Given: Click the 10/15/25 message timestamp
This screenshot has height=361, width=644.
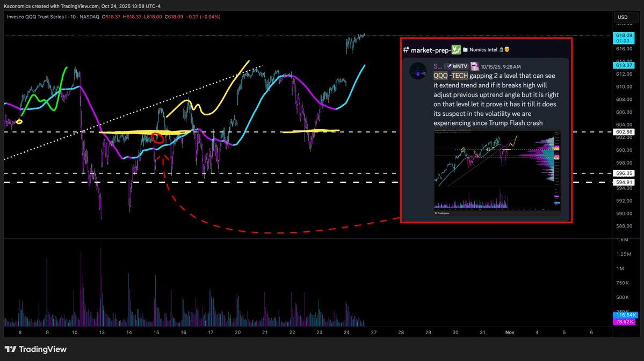Looking at the screenshot, I should pyautogui.click(x=501, y=66).
